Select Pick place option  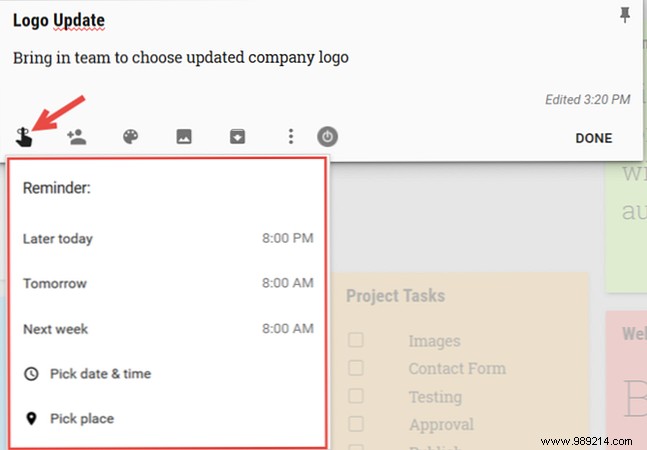click(168, 419)
